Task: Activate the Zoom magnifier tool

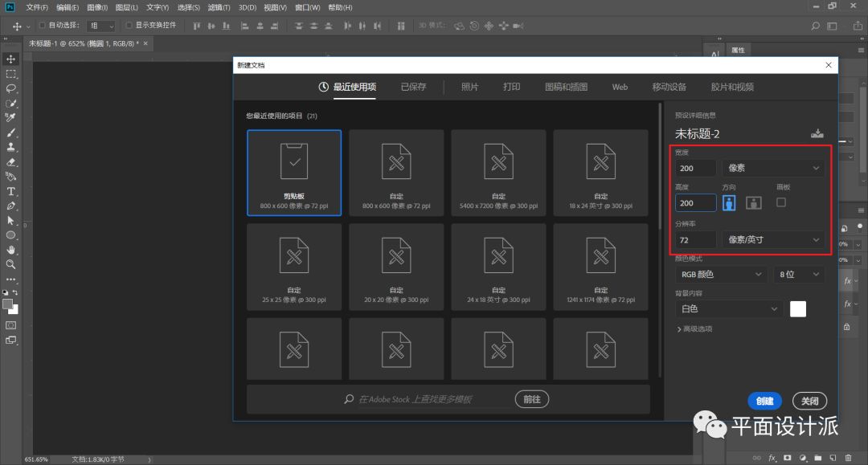Action: point(11,264)
